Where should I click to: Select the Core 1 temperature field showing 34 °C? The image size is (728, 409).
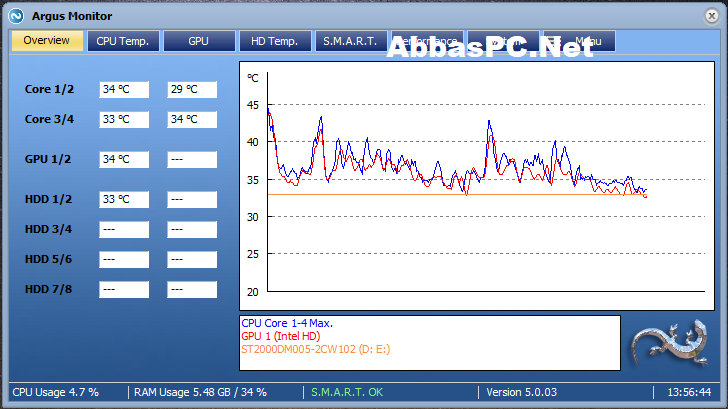click(x=124, y=90)
